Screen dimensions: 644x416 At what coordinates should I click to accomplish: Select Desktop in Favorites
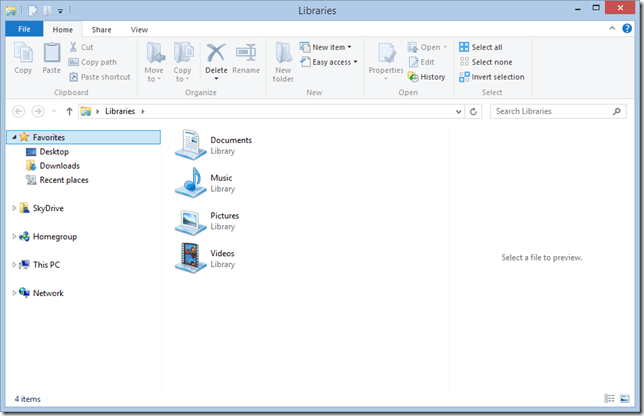click(47, 152)
